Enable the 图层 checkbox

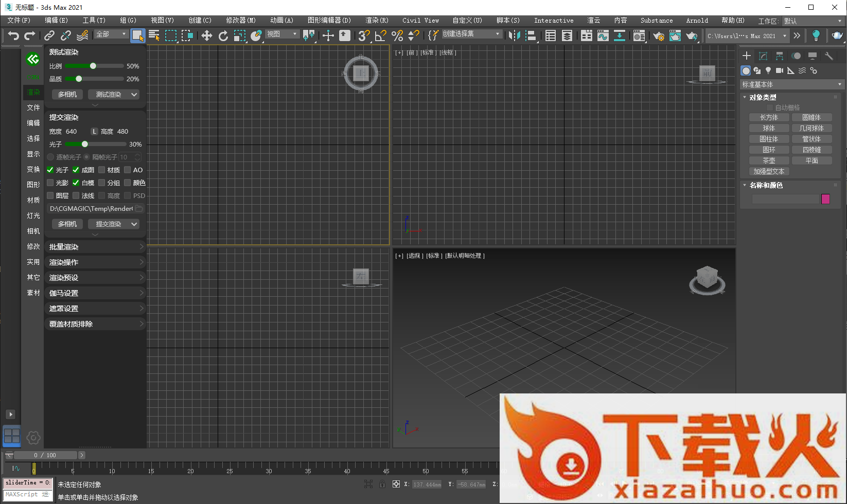pyautogui.click(x=50, y=195)
